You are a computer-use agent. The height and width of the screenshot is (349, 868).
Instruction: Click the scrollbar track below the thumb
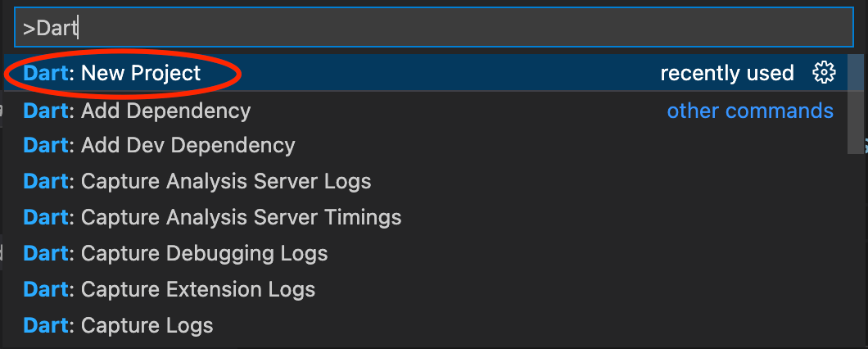pyautogui.click(x=856, y=249)
